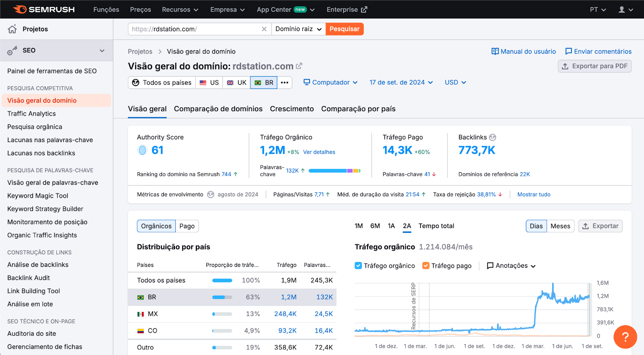
Task: Uncheck the Tráfego orgânico checkbox
Action: click(358, 266)
